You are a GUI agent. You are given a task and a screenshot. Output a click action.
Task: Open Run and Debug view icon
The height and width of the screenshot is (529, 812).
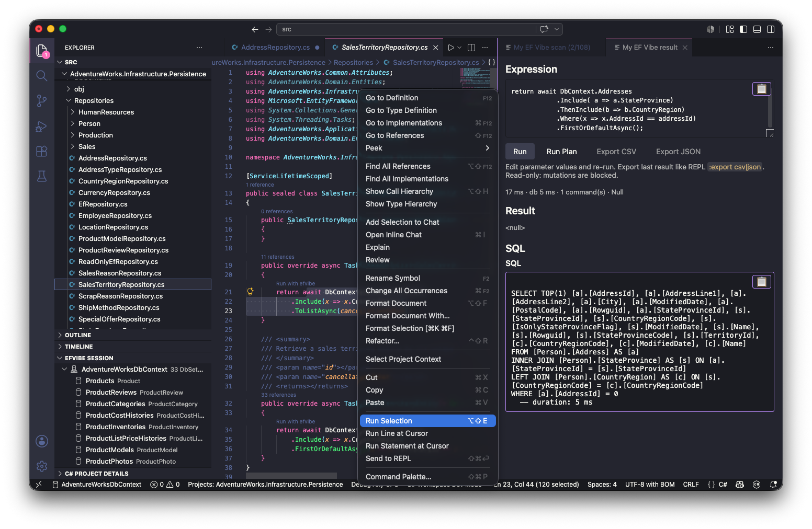click(x=42, y=126)
